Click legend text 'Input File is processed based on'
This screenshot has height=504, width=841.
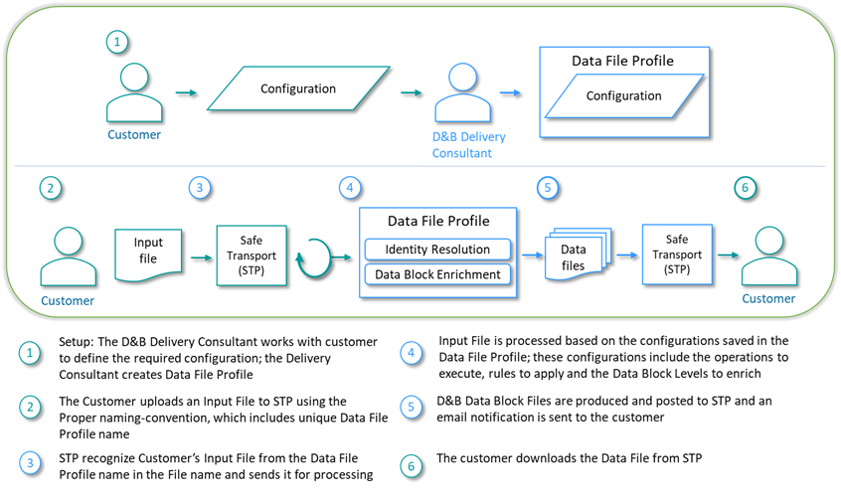point(613,357)
